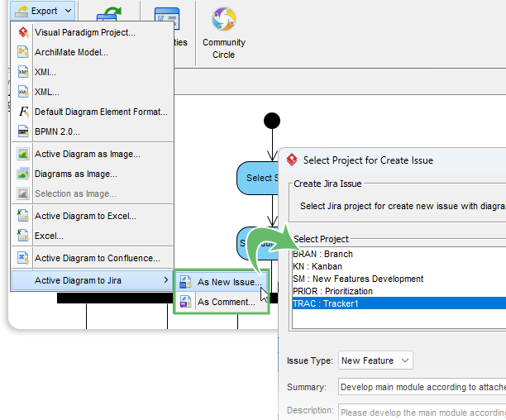Viewport: 506px width, 420px height.
Task: Select Excel export menu item
Action: pos(49,236)
